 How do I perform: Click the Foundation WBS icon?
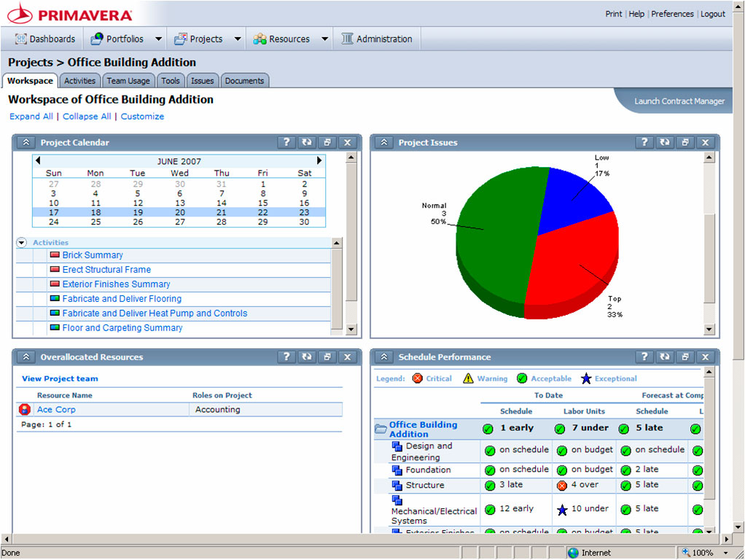click(x=397, y=470)
